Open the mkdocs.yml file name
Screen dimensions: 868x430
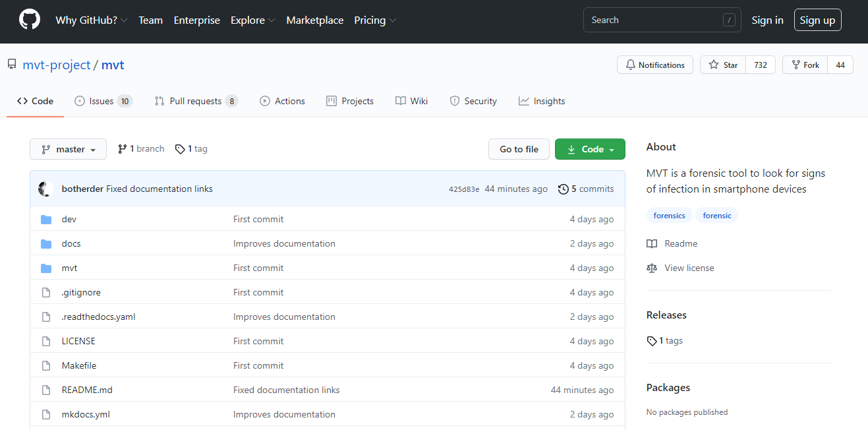(x=86, y=414)
